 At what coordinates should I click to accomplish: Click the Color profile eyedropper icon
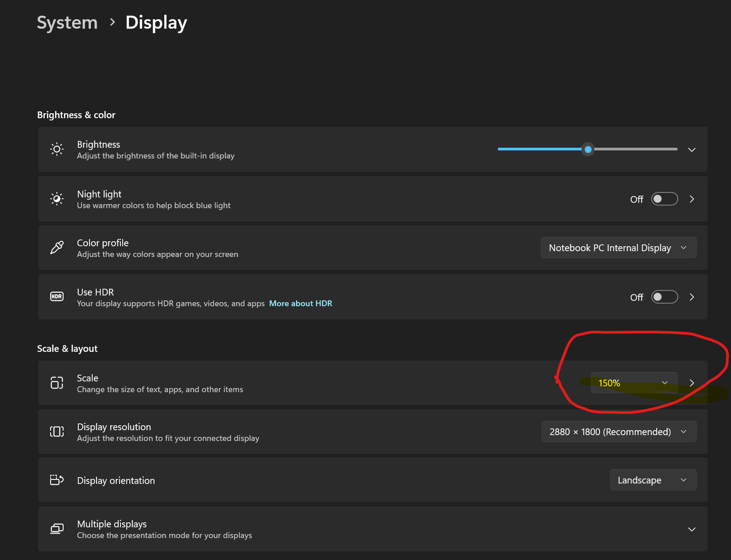[57, 248]
